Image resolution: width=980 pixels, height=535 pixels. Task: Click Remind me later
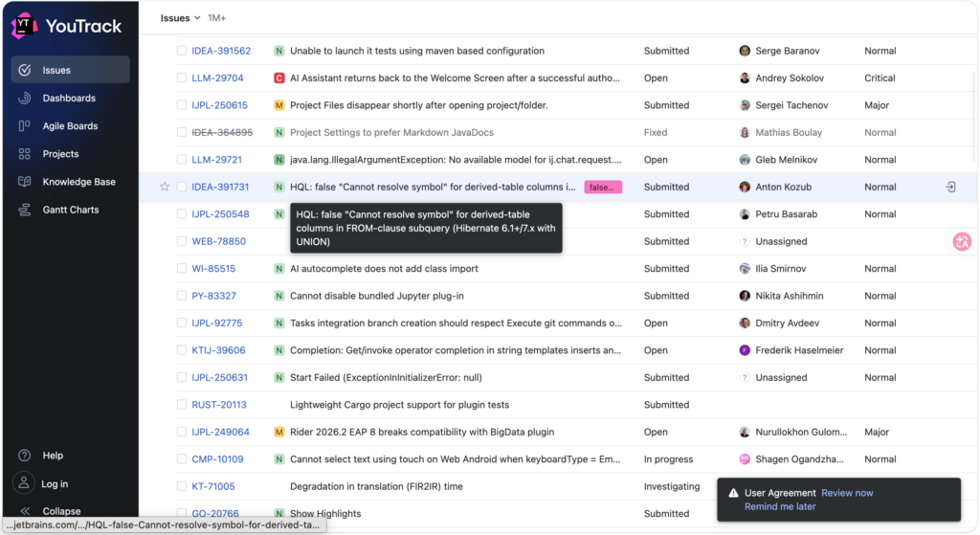pos(780,506)
